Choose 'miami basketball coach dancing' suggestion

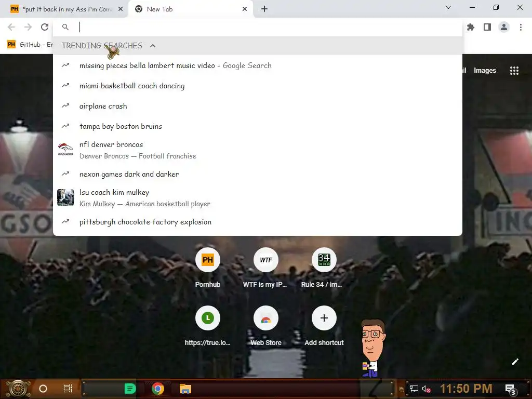point(258,86)
